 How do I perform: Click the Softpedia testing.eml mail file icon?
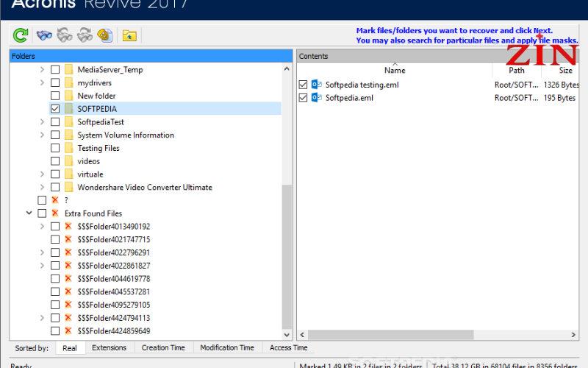click(317, 85)
